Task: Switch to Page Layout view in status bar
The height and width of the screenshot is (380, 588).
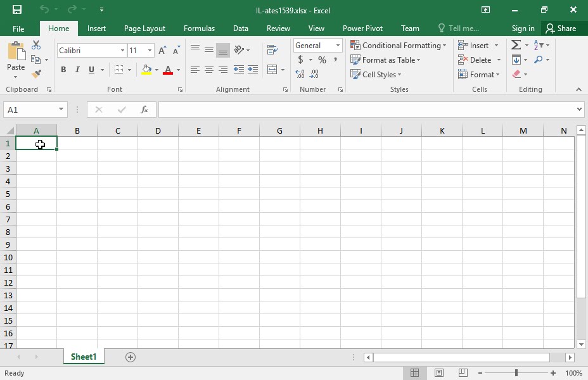Action: [438, 373]
